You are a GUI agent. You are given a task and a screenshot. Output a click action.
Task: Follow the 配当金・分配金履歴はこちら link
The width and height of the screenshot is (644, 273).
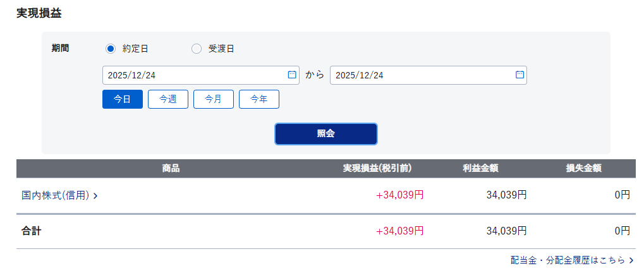tap(568, 260)
